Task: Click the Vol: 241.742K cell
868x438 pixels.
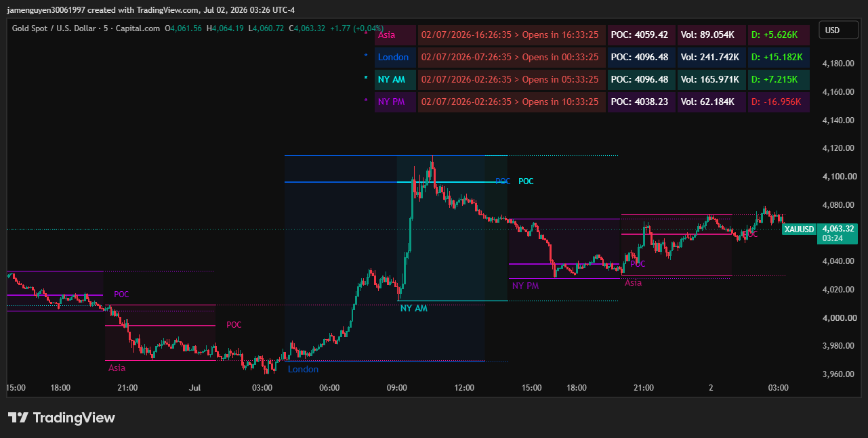Action: pyautogui.click(x=711, y=57)
